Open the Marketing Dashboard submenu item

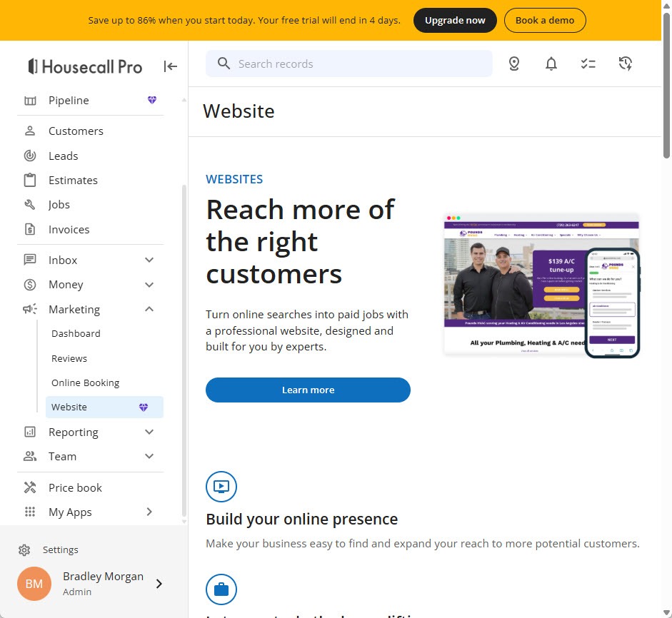point(76,334)
